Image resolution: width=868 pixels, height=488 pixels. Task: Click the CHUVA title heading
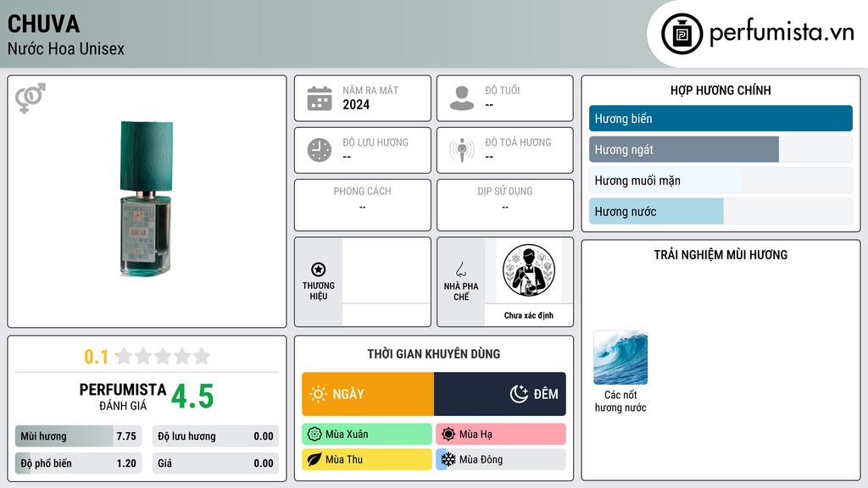tap(44, 25)
